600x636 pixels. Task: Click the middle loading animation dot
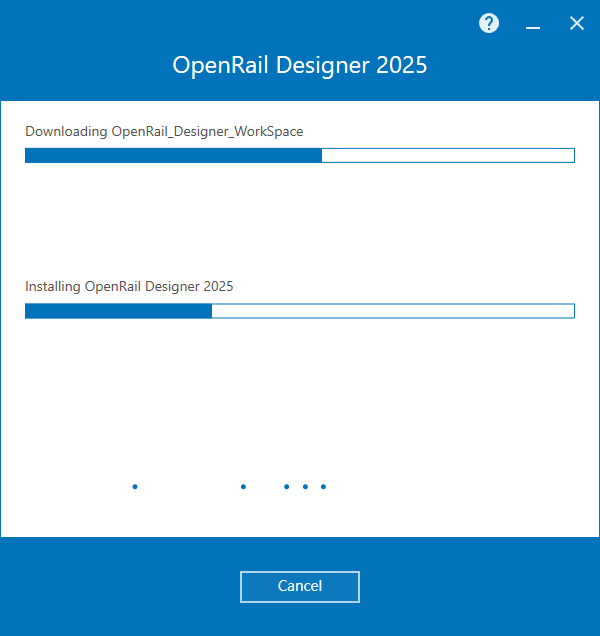pyautogui.click(x=287, y=487)
